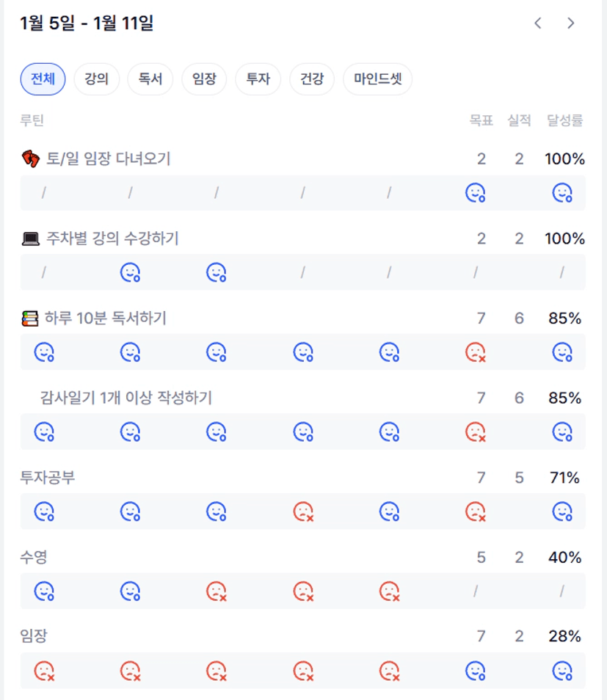Go to the previous week with left chevron
The height and width of the screenshot is (700, 607).
click(538, 23)
